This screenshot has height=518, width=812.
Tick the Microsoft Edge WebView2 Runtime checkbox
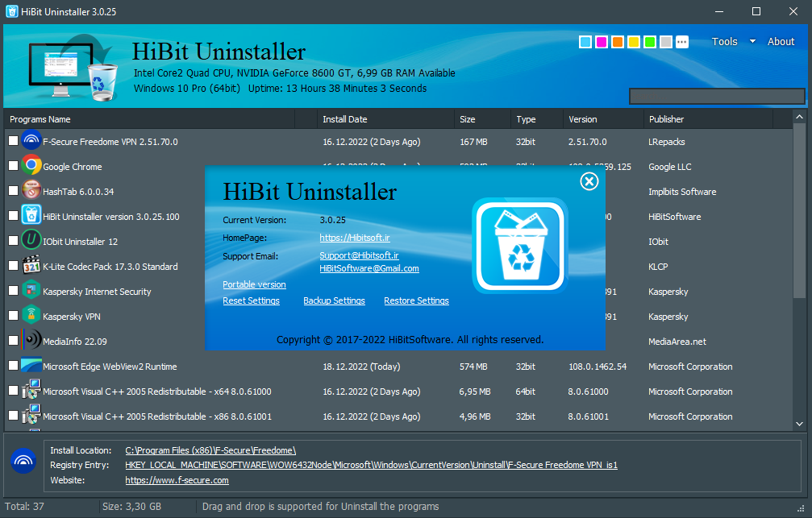tap(13, 366)
